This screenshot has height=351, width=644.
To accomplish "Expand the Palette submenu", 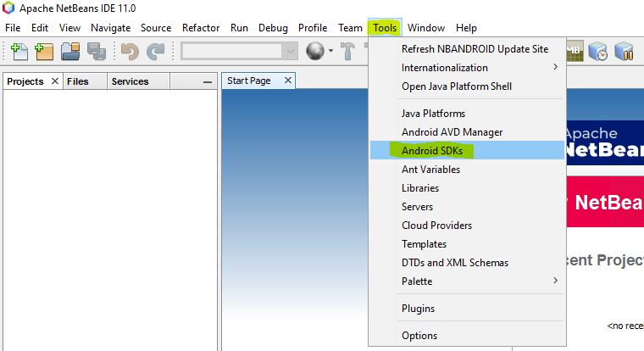I will click(x=468, y=281).
